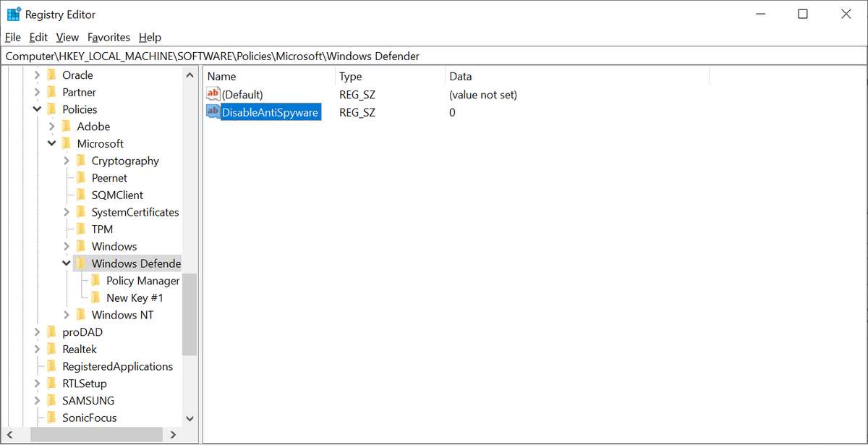Expand the RTLSetup key
The width and height of the screenshot is (868, 448).
pos(37,384)
